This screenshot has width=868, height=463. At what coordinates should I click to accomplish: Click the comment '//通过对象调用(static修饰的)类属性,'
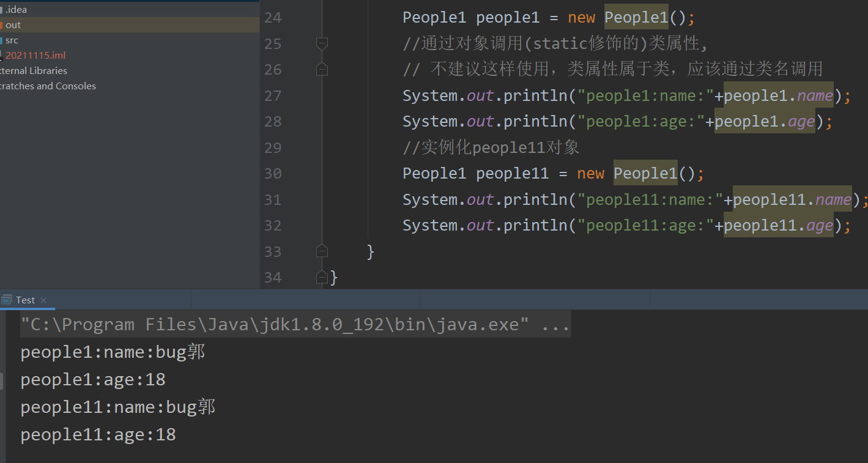pyautogui.click(x=555, y=43)
